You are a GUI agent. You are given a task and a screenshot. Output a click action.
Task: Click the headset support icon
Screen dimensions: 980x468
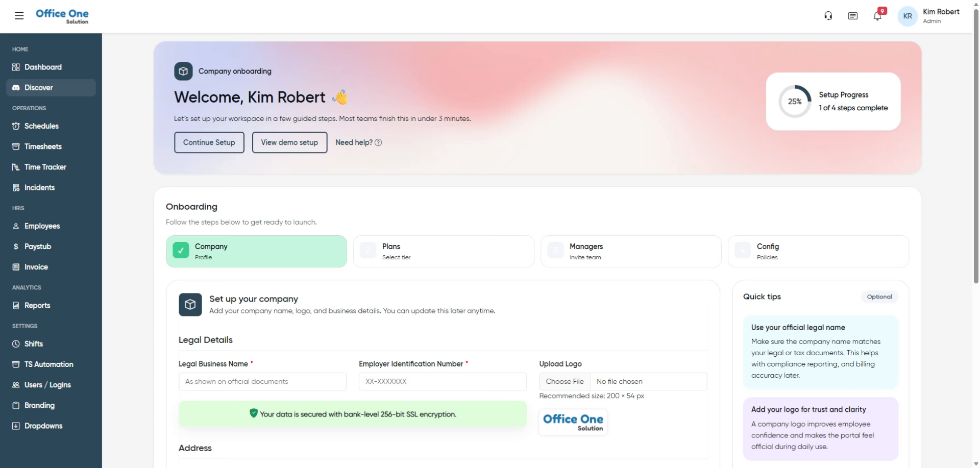pos(828,16)
